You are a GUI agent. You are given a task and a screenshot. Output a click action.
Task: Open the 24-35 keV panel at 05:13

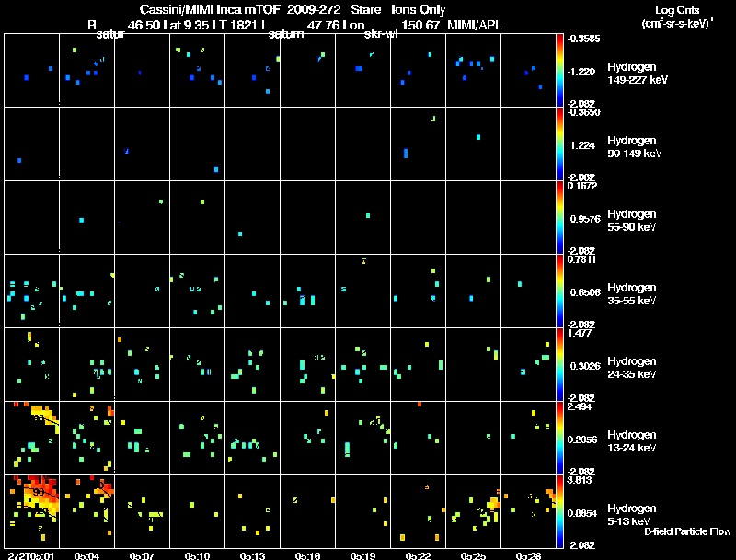[x=252, y=365]
